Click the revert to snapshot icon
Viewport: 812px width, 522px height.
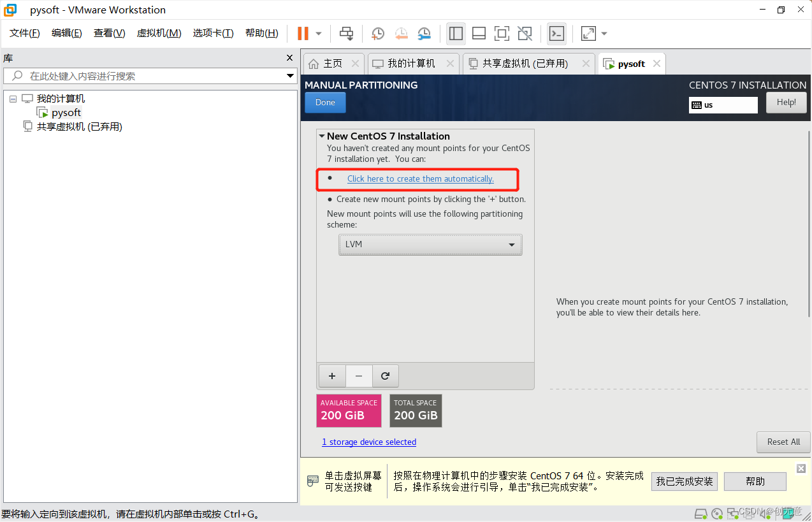pyautogui.click(x=401, y=33)
